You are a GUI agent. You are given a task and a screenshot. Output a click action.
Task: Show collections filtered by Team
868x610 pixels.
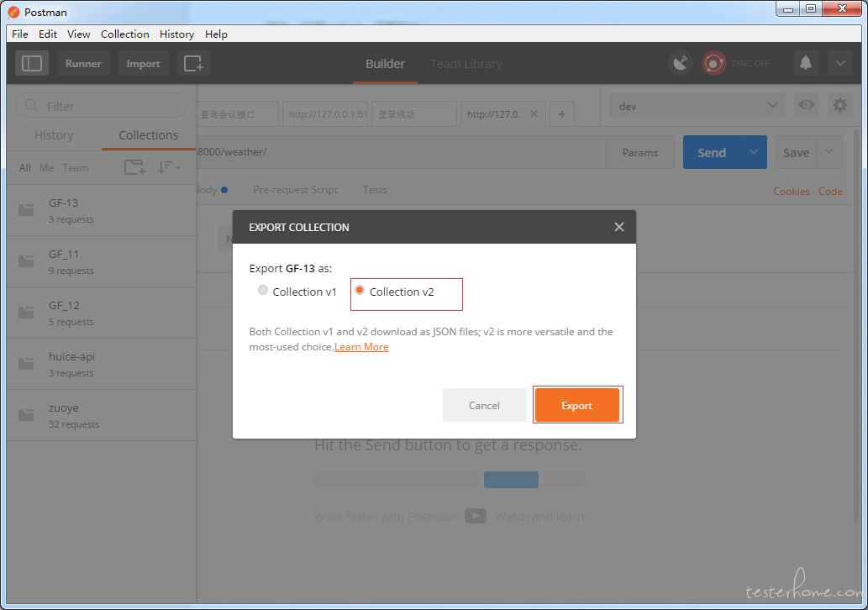tap(76, 168)
